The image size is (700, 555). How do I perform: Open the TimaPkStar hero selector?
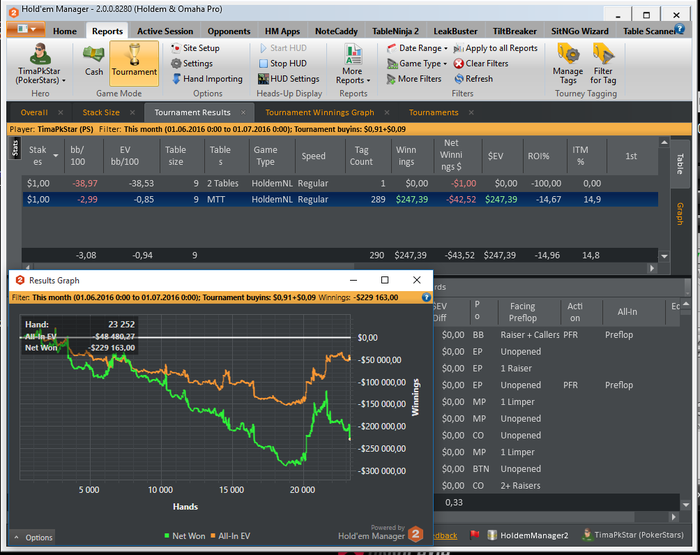coord(40,64)
